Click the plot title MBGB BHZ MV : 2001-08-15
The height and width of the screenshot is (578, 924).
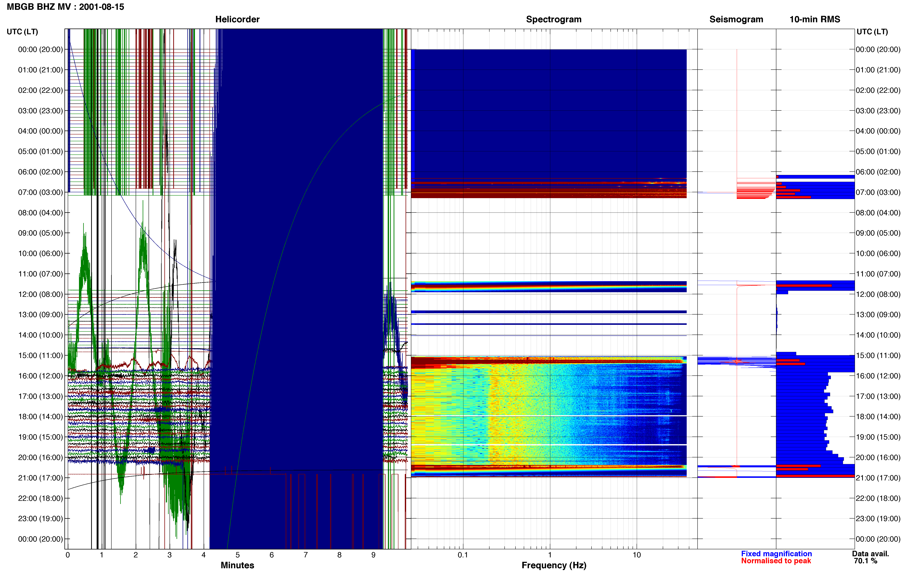pos(65,7)
